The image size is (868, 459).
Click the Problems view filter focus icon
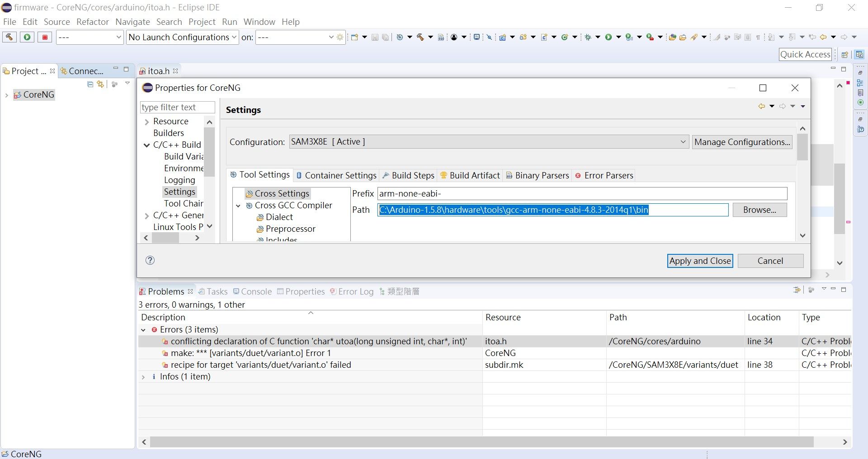797,290
